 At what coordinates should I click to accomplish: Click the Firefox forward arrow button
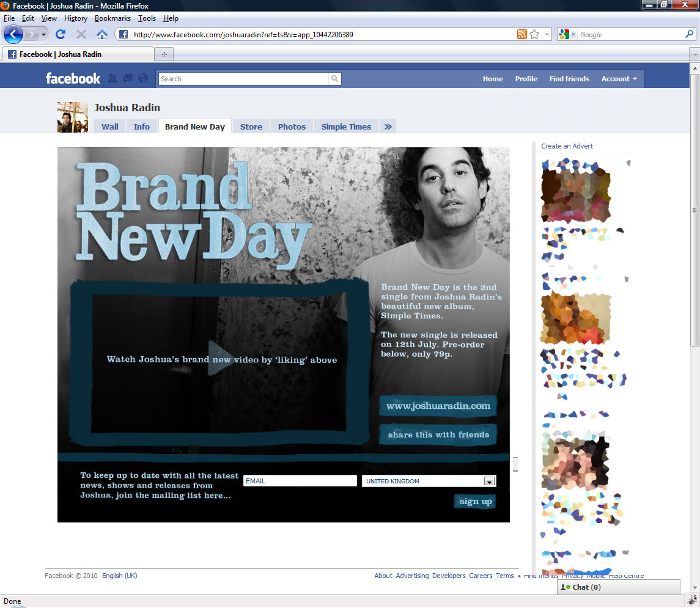coord(31,34)
